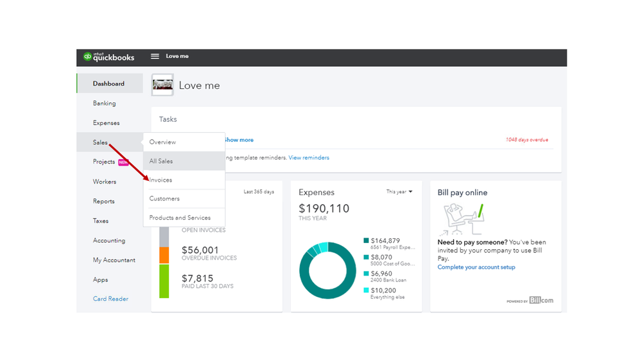Click the $164,879 Payroll Expenses legend swatch
This screenshot has width=644, height=362.
(x=366, y=240)
